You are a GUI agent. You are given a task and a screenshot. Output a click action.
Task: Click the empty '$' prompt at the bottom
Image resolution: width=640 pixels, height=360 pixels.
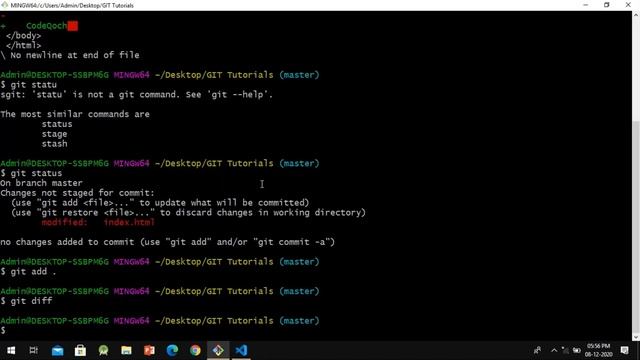[3, 330]
